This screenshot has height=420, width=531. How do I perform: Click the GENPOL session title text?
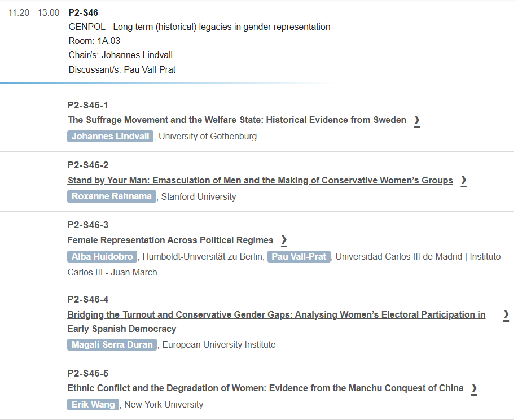[199, 27]
